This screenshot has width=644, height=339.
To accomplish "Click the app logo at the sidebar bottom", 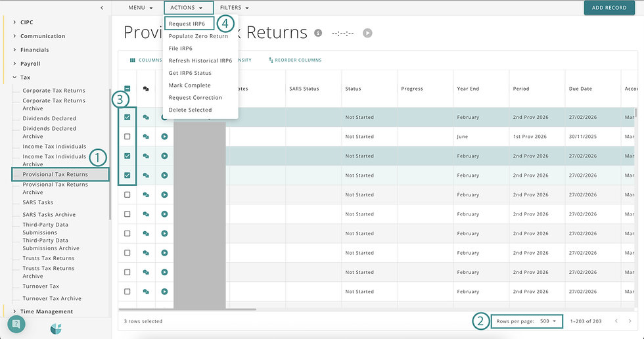I will (x=56, y=328).
